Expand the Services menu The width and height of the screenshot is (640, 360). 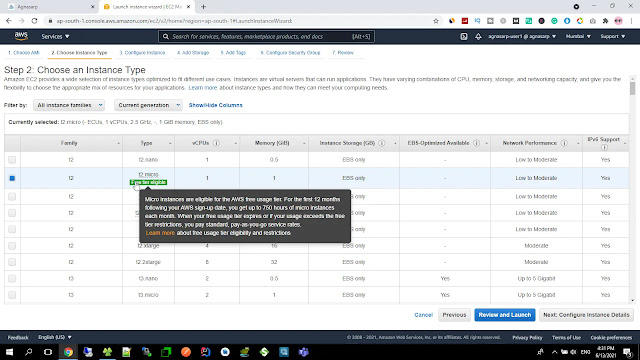click(55, 36)
